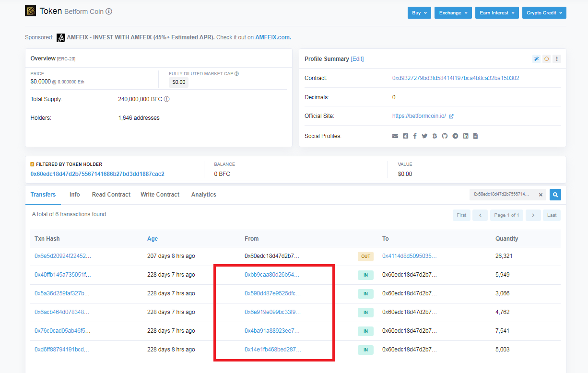588x373 pixels.
Task: Open the email social profile icon
Action: [x=395, y=136]
